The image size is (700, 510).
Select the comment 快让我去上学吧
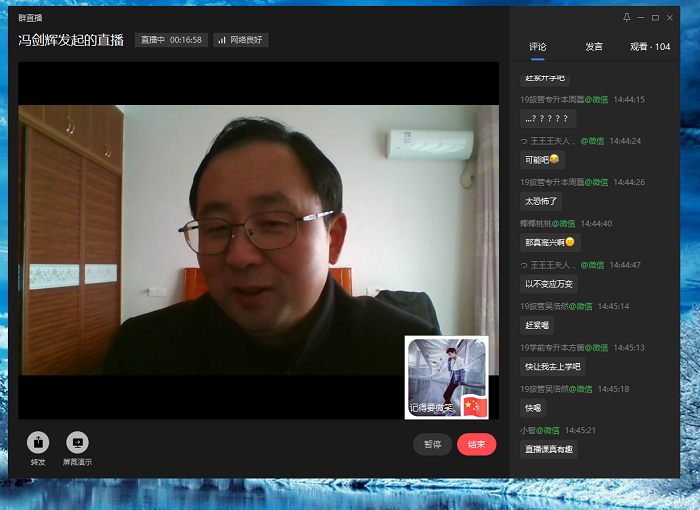552,366
